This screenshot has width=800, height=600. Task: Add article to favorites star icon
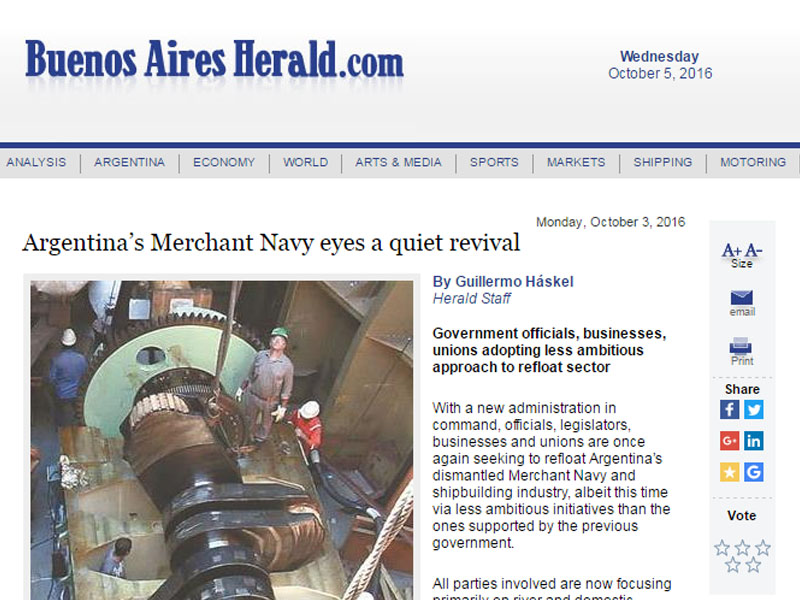pyautogui.click(x=730, y=472)
